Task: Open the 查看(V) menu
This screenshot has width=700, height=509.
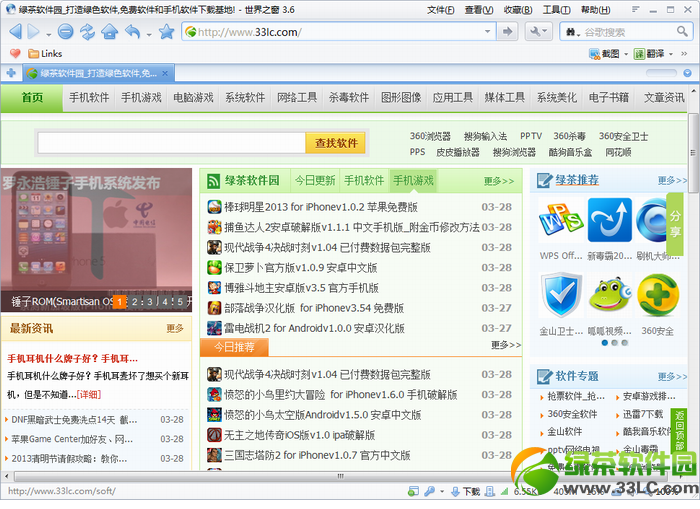Action: [479, 10]
